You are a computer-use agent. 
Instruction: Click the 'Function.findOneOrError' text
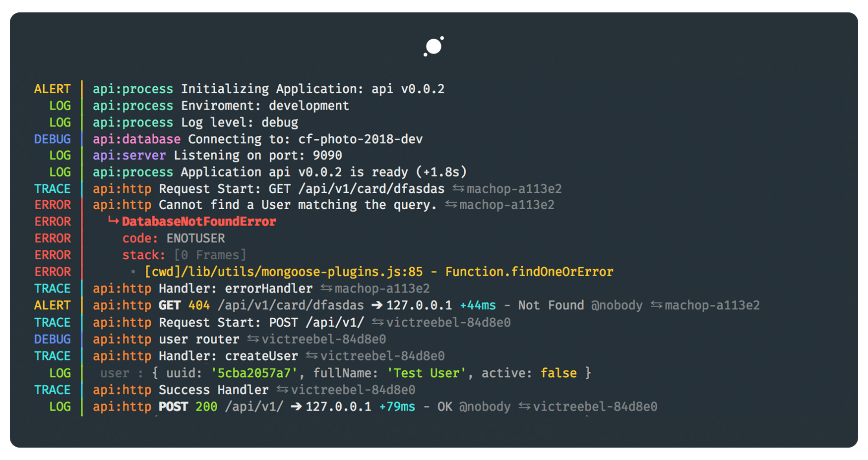(529, 272)
